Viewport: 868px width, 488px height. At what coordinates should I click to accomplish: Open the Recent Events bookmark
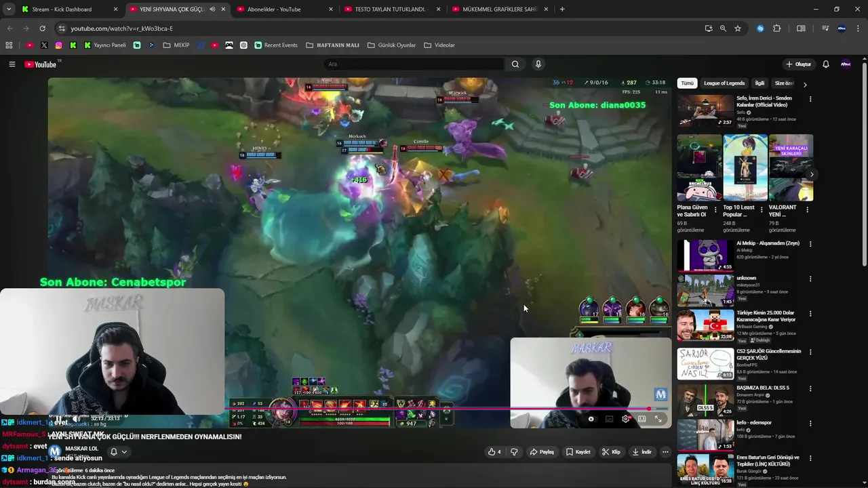click(276, 45)
